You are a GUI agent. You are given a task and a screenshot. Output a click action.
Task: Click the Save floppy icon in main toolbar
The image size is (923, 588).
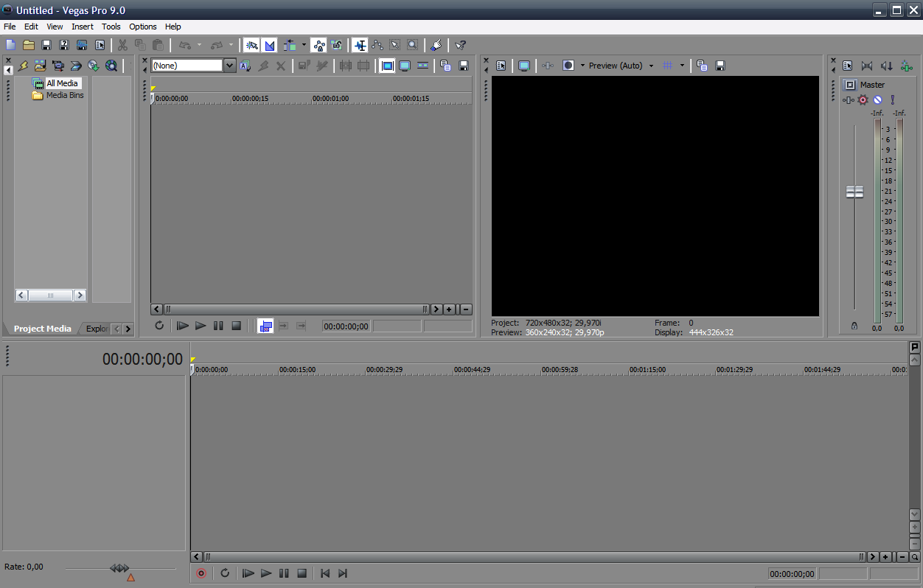46,45
